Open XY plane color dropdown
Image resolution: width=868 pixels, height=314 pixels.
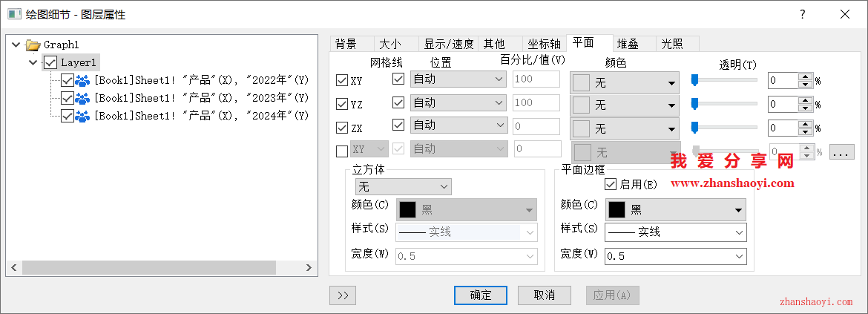click(x=625, y=83)
